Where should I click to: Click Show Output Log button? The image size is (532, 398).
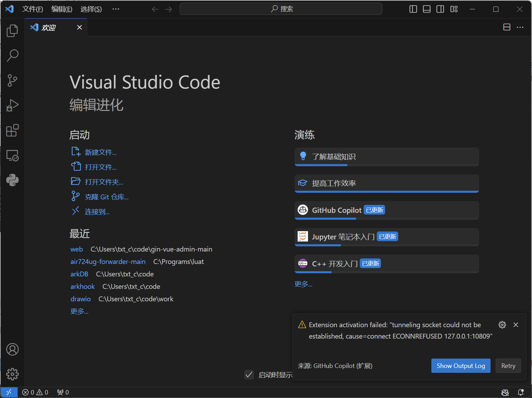461,366
